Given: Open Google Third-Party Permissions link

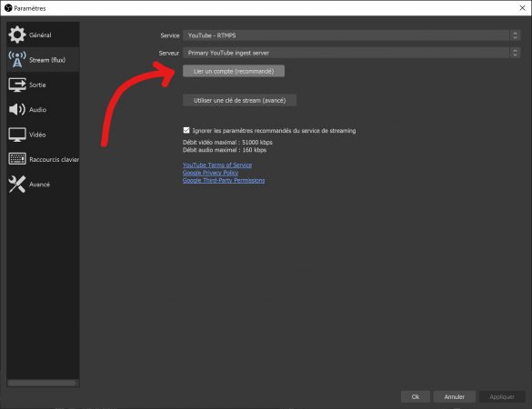Looking at the screenshot, I should click(x=224, y=180).
